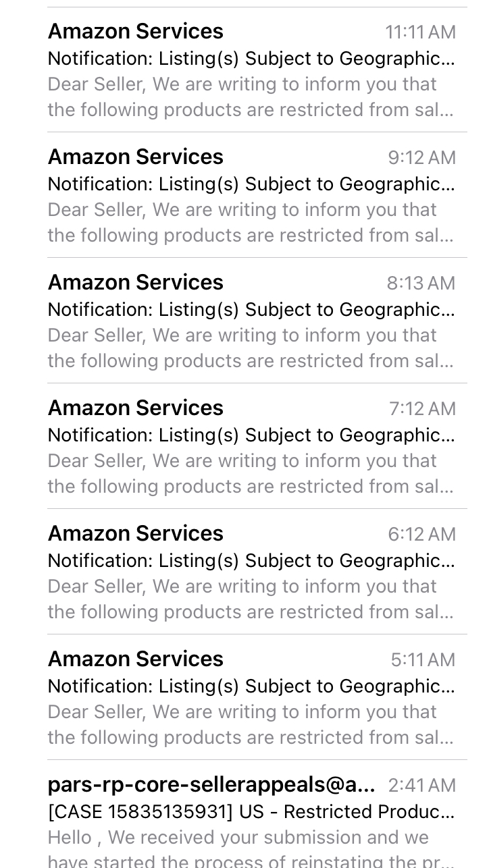Tap the 9:12 AM timestamp
489x868 pixels.
point(422,157)
